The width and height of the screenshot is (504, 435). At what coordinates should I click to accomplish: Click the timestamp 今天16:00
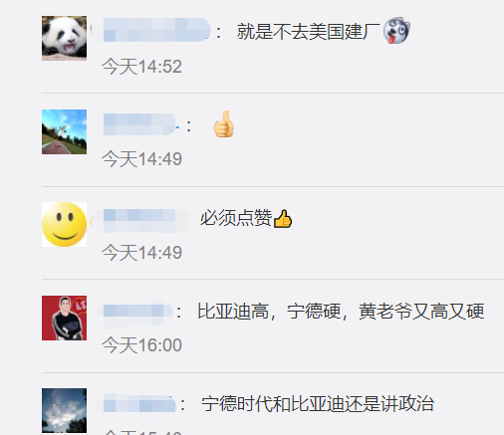pyautogui.click(x=141, y=345)
